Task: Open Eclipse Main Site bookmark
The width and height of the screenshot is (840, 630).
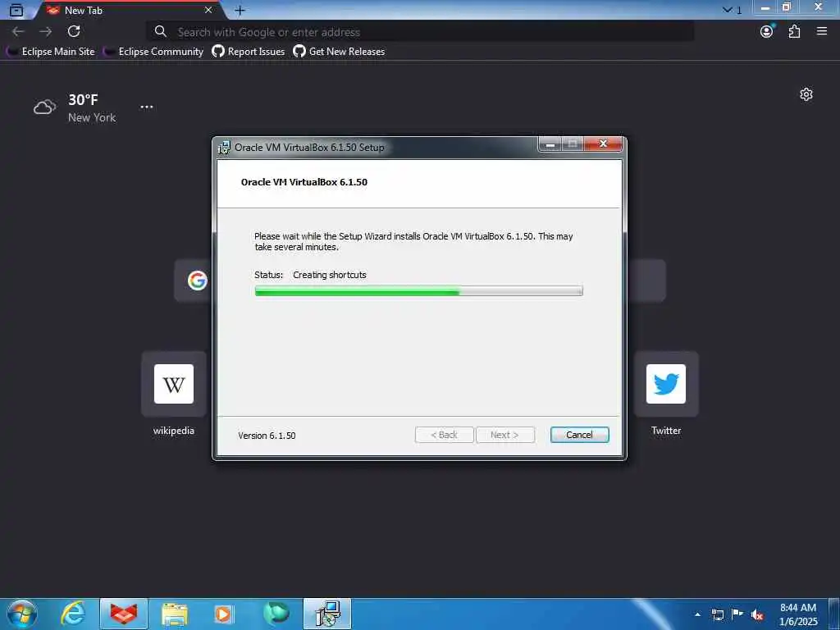Action: pyautogui.click(x=50, y=52)
